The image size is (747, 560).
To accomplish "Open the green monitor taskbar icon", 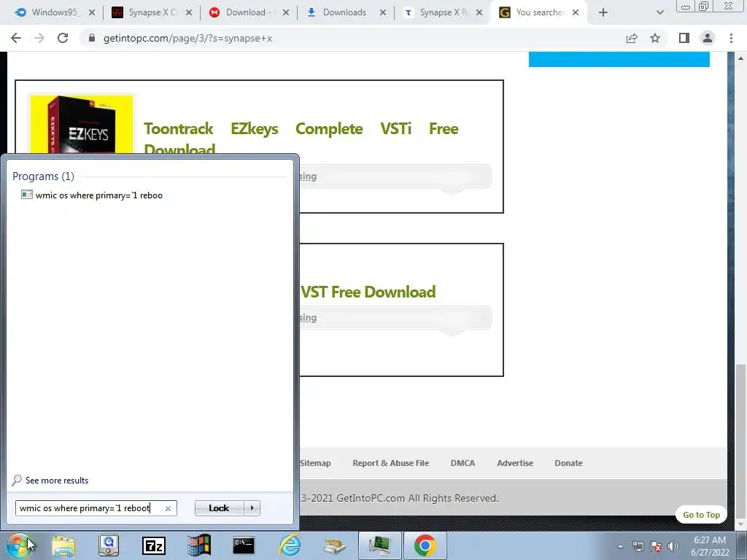I will (x=379, y=545).
